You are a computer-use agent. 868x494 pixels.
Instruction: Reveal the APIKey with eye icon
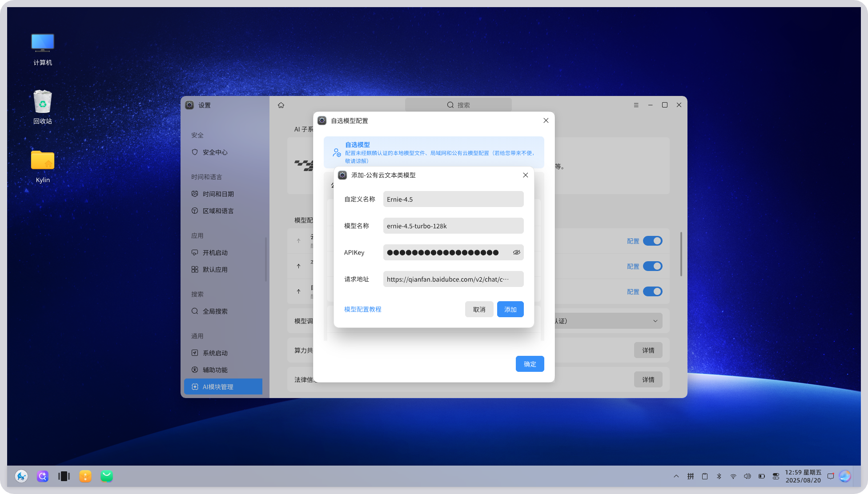[x=516, y=252]
